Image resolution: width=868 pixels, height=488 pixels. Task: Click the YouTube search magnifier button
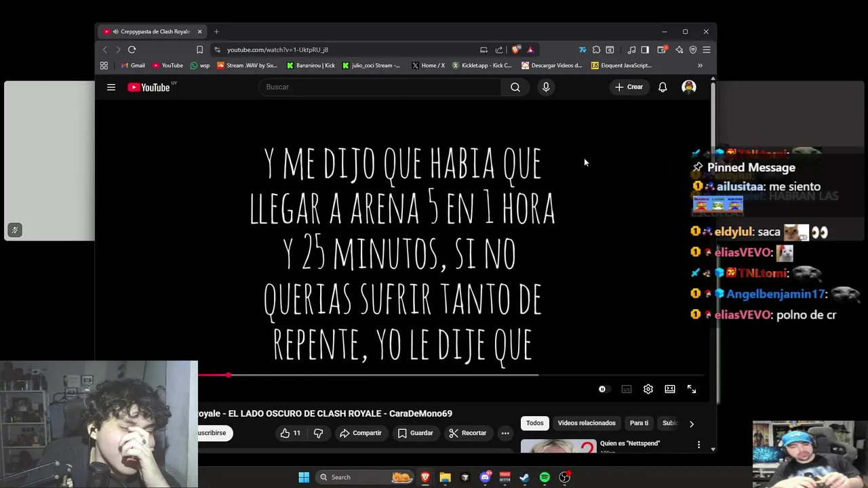(x=515, y=87)
